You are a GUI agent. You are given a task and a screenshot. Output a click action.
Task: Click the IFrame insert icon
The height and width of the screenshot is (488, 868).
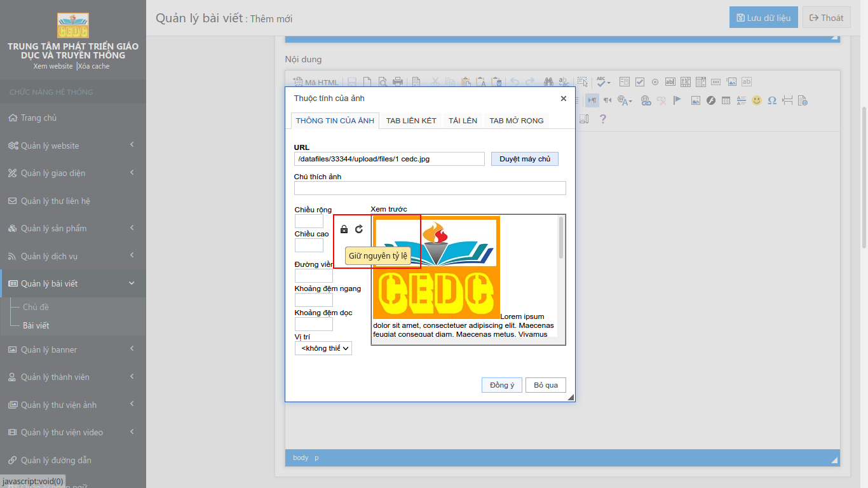[x=803, y=100]
